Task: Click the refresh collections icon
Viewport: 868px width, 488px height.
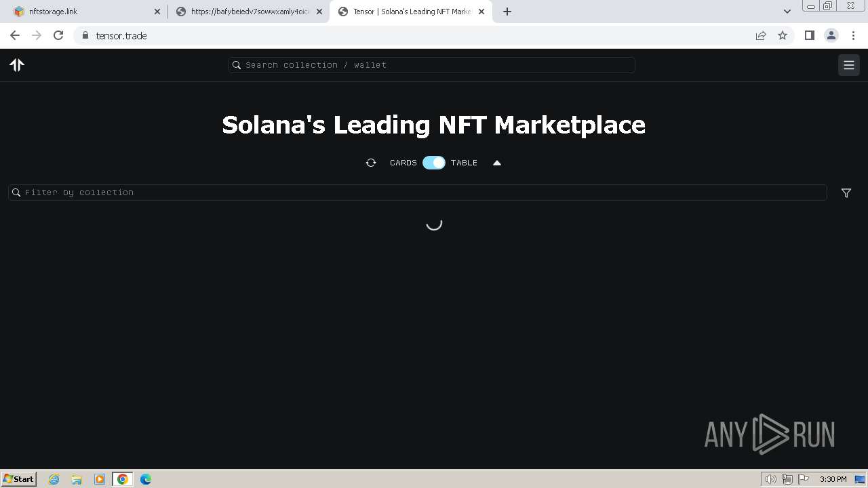Action: click(371, 163)
